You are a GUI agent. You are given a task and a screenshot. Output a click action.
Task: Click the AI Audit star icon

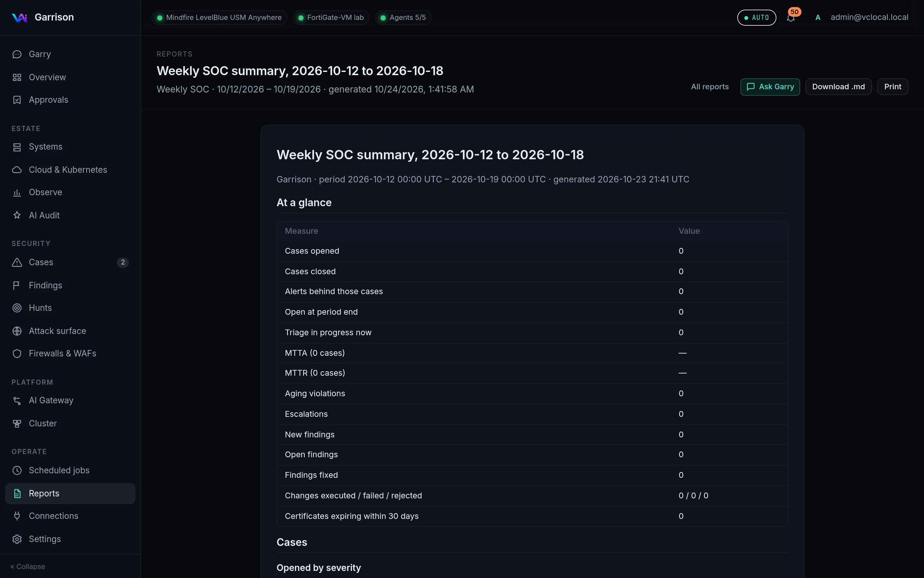[x=17, y=215]
